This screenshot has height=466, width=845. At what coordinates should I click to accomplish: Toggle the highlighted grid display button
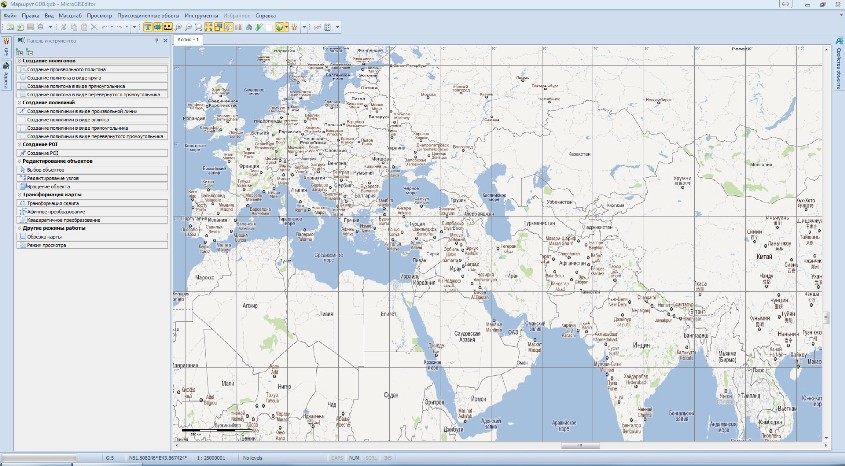(157, 27)
